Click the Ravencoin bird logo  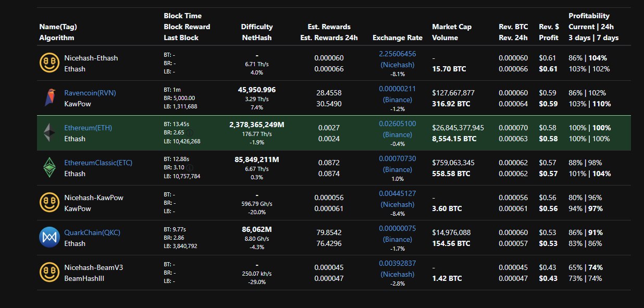coord(49,98)
